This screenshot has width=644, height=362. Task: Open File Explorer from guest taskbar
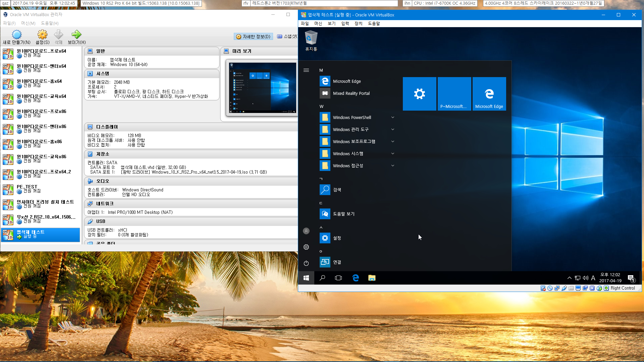(x=372, y=278)
